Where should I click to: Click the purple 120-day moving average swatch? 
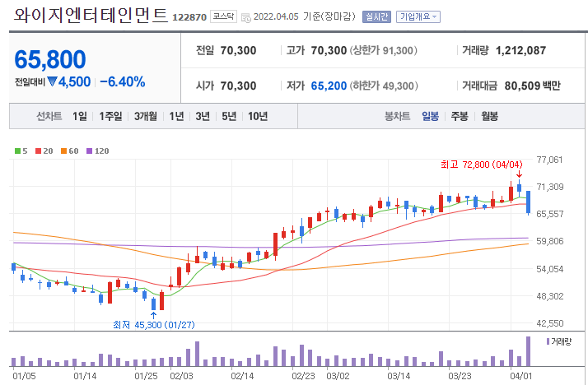point(90,151)
